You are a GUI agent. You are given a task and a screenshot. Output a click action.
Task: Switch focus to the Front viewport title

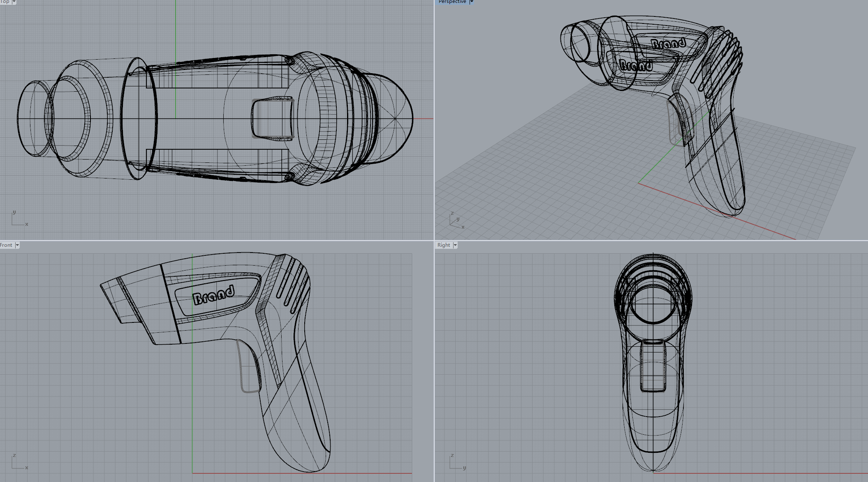[7, 245]
